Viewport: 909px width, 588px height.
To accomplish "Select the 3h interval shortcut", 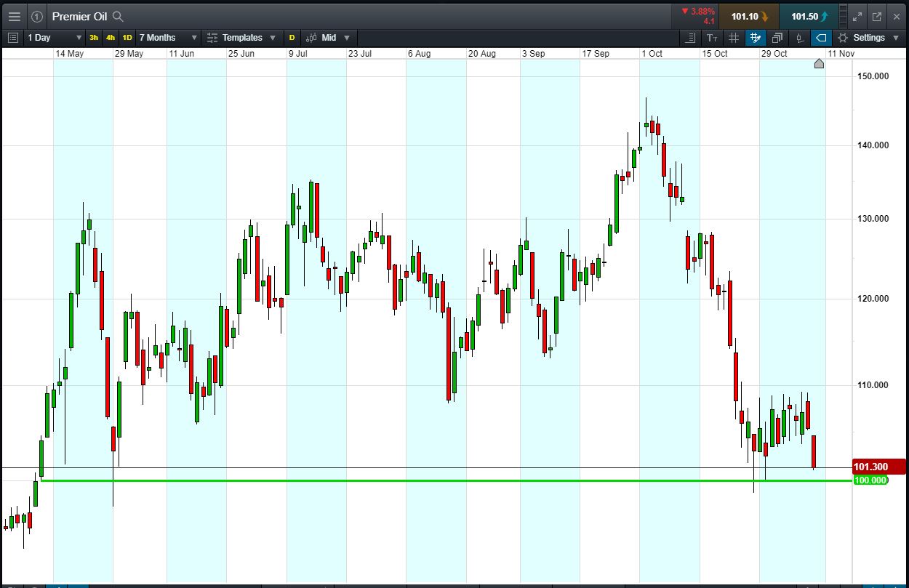I will [94, 37].
